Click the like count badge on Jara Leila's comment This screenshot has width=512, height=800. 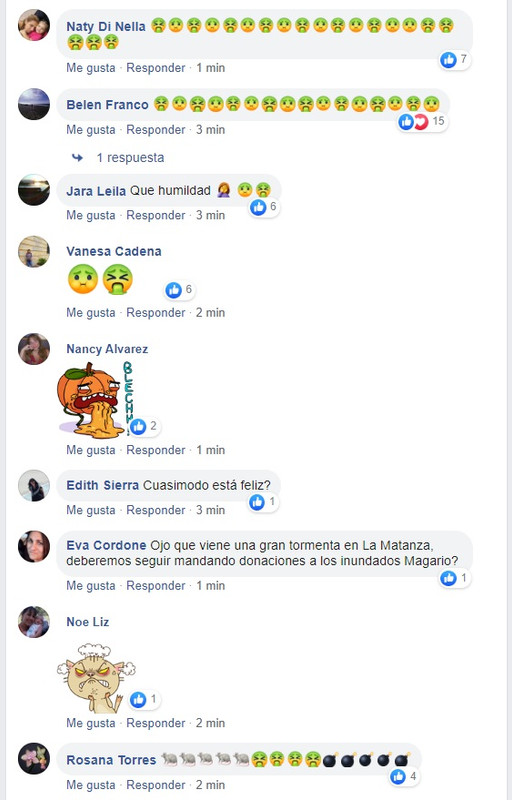coord(264,207)
